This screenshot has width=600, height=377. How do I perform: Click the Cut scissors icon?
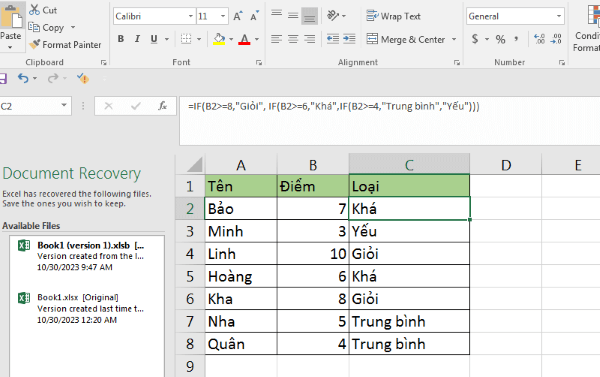pyautogui.click(x=34, y=10)
